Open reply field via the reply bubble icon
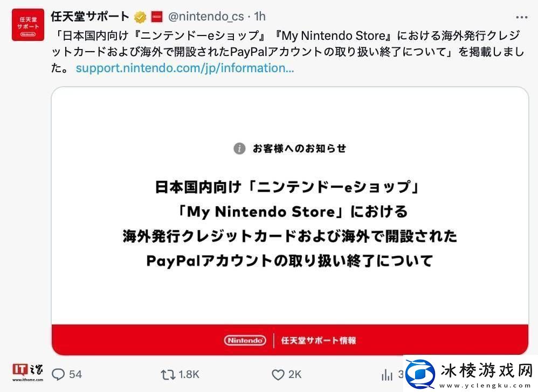This screenshot has height=392, width=538. 59,374
